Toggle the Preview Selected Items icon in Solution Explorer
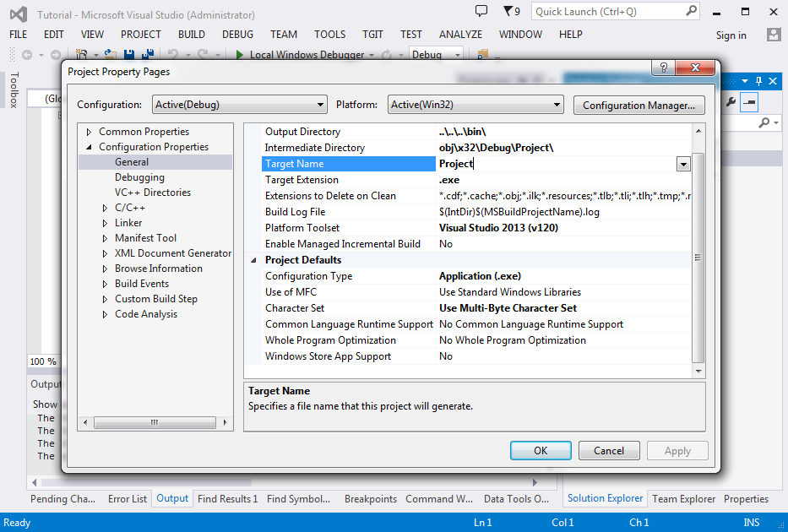This screenshot has height=532, width=788. click(x=749, y=102)
